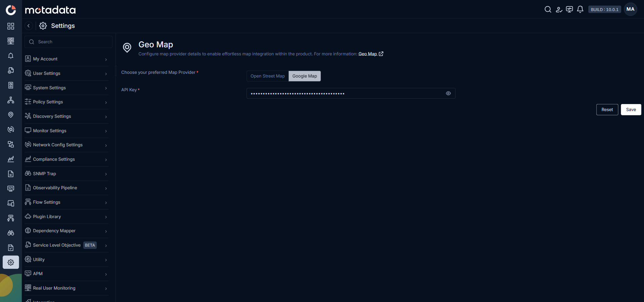Open the monitor list icon in left rail
Viewport: 644px width, 302px height.
tap(11, 41)
